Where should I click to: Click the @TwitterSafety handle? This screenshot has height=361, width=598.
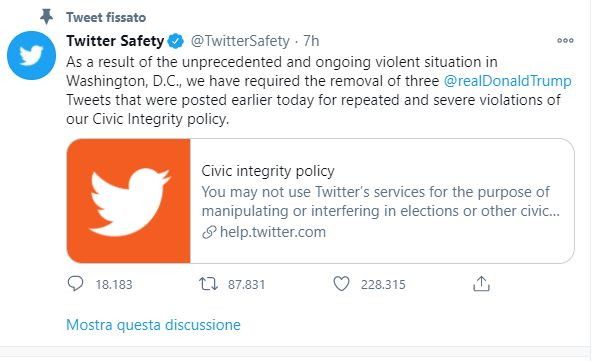click(x=240, y=41)
